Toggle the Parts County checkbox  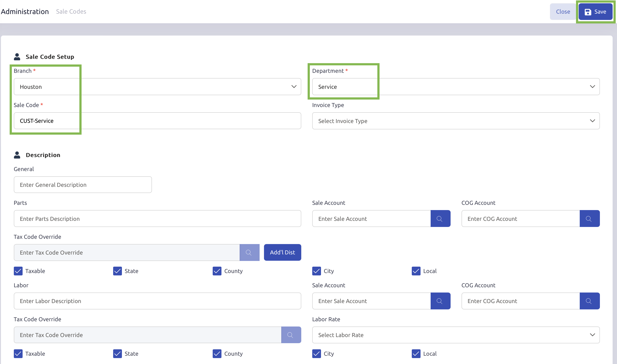(x=217, y=271)
